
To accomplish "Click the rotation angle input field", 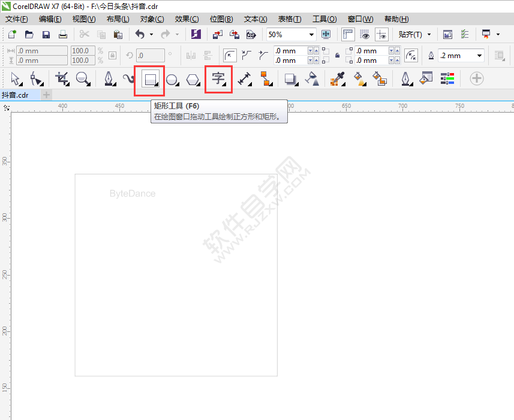I will pos(150,56).
